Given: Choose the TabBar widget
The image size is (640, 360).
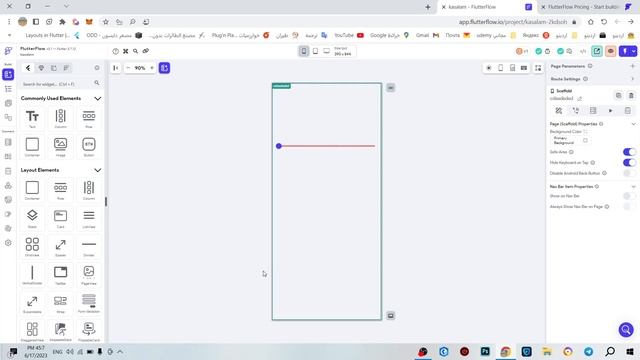Looking at the screenshot, I should 60,275.
